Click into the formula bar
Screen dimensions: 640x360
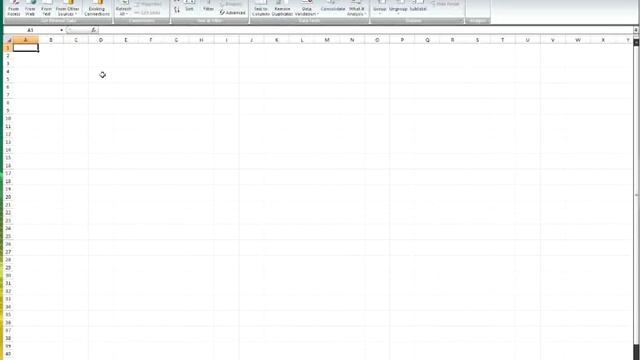[365, 30]
